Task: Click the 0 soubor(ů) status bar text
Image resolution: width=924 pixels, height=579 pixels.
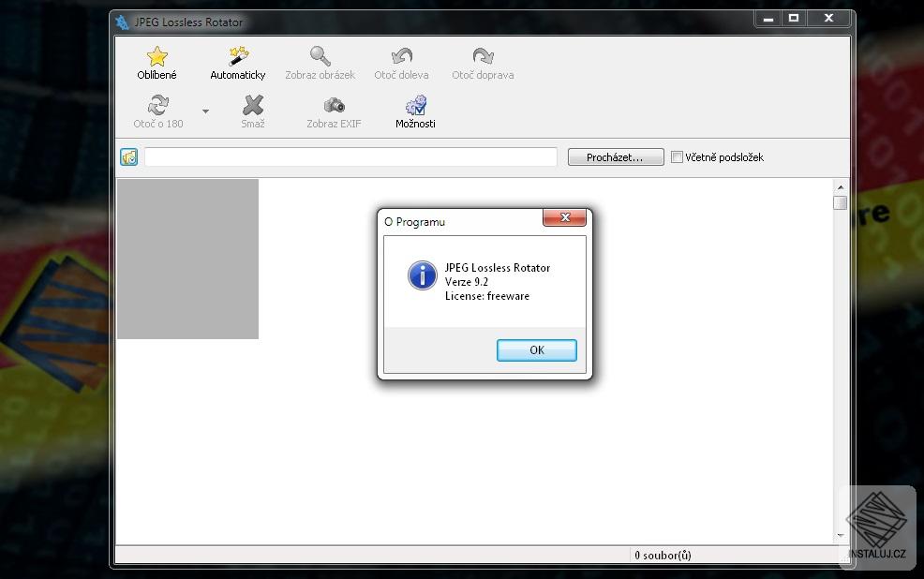Action: (663, 555)
